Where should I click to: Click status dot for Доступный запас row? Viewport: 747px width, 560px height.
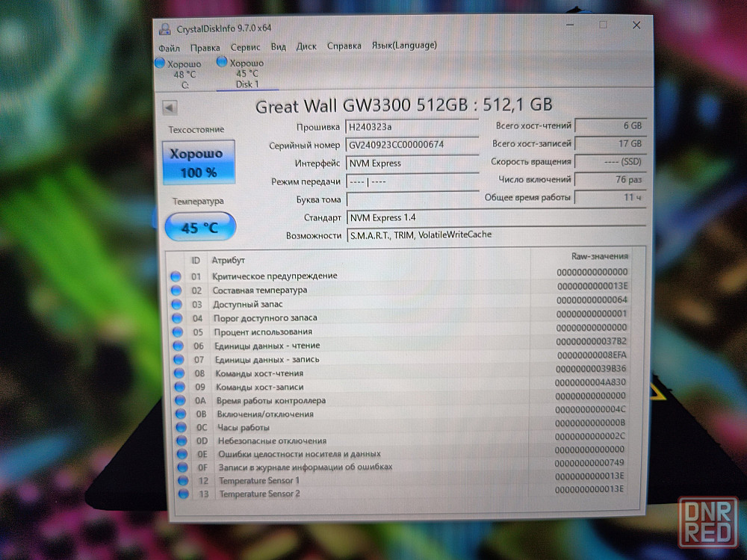point(177,305)
